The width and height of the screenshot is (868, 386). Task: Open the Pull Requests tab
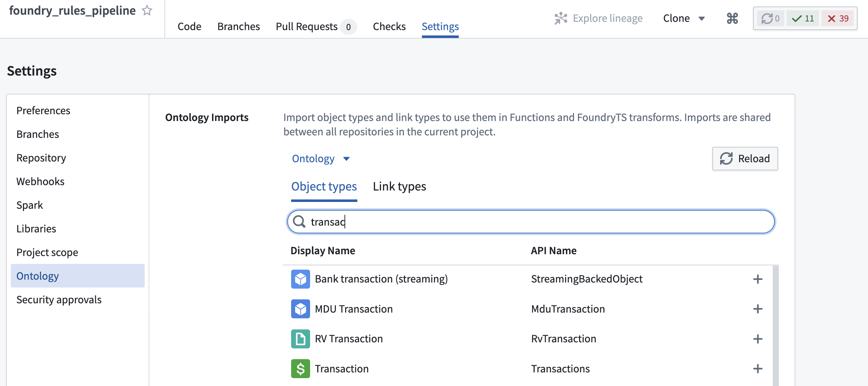(316, 26)
